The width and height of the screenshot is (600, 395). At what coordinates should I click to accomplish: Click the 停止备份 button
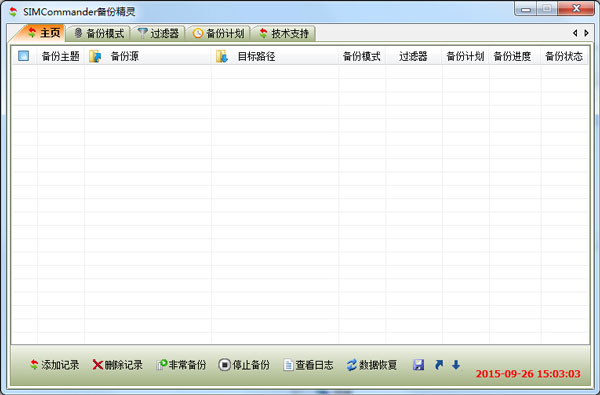pyautogui.click(x=244, y=365)
